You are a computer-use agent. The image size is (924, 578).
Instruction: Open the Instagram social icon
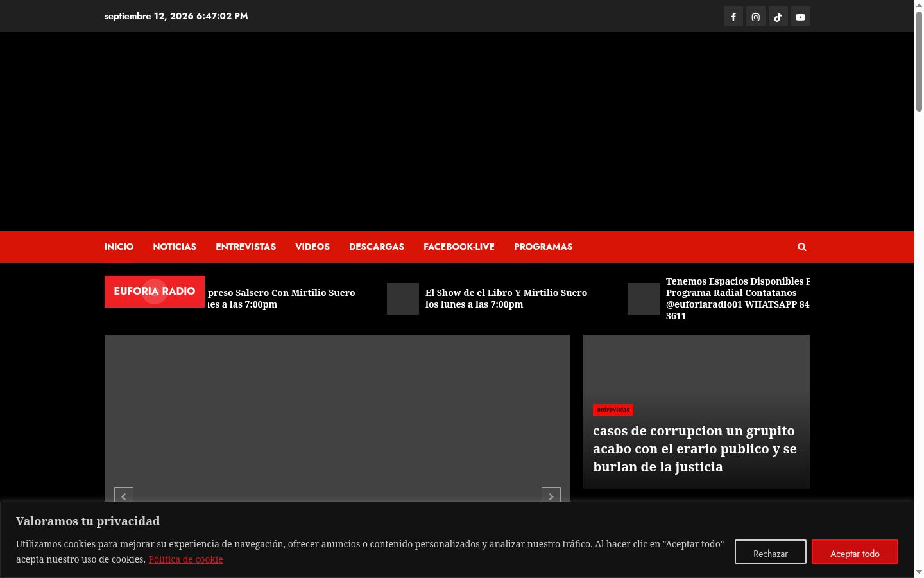[756, 17]
